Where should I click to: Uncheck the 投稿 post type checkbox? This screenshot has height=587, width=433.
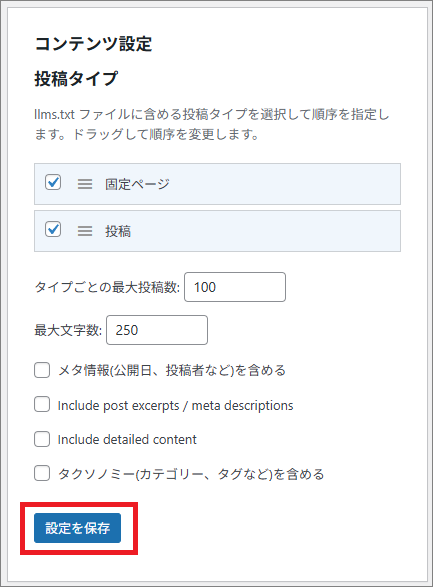(x=53, y=229)
